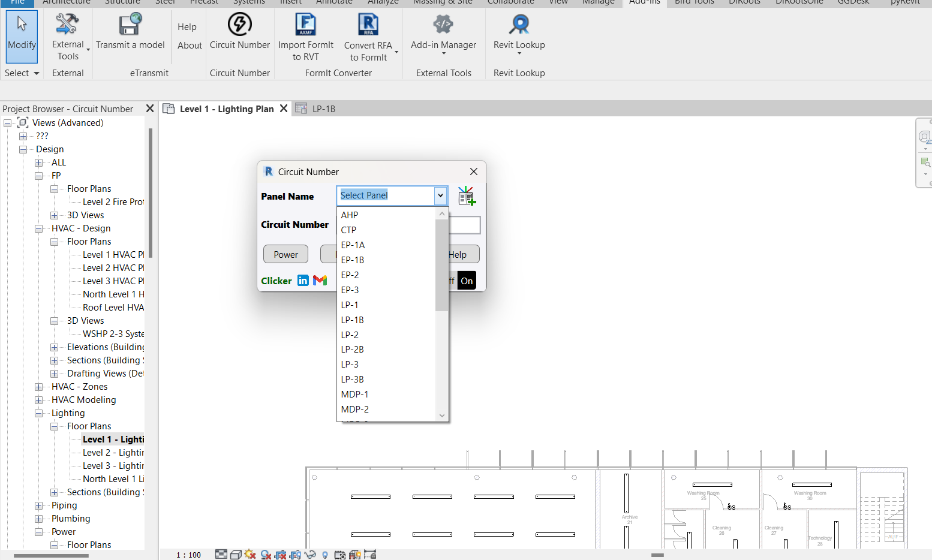Image resolution: width=932 pixels, height=560 pixels.
Task: Open the Convert RFA to FormIt dropdown arrow
Action: (x=396, y=52)
